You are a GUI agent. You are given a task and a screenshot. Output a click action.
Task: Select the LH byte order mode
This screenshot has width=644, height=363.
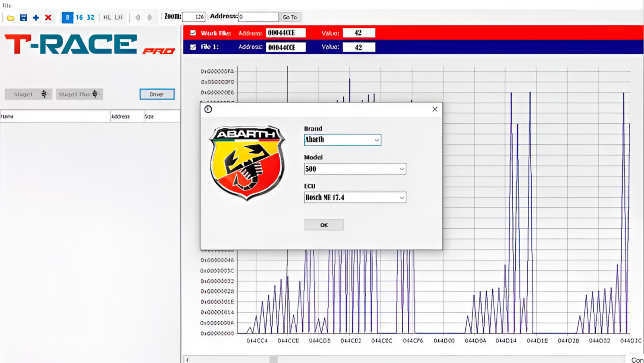tap(118, 17)
